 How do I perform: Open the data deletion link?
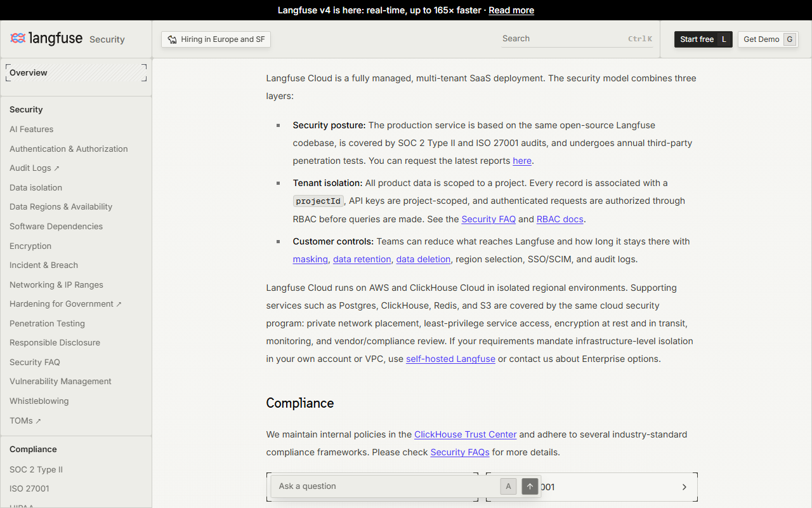(423, 259)
